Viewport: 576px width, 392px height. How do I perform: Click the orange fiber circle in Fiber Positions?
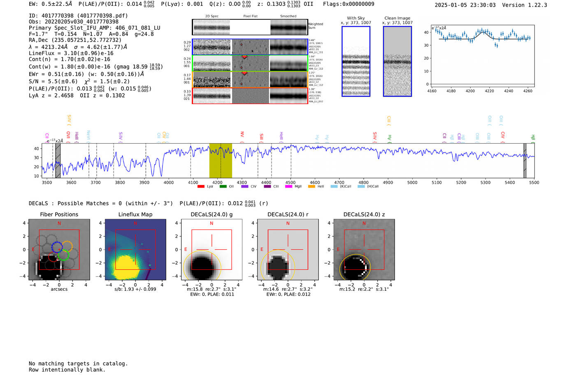67,246
